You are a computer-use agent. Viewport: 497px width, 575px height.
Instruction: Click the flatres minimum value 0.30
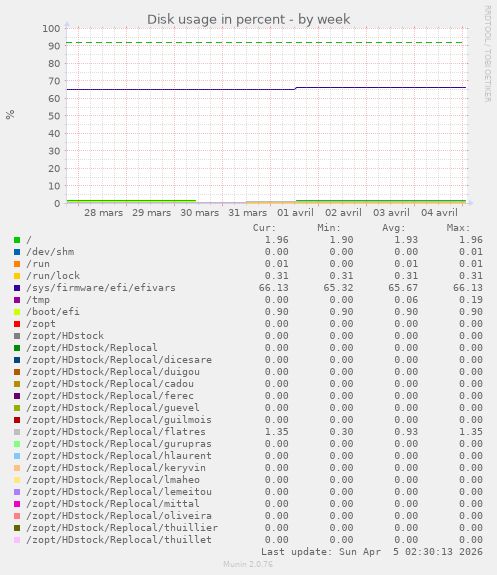point(341,432)
